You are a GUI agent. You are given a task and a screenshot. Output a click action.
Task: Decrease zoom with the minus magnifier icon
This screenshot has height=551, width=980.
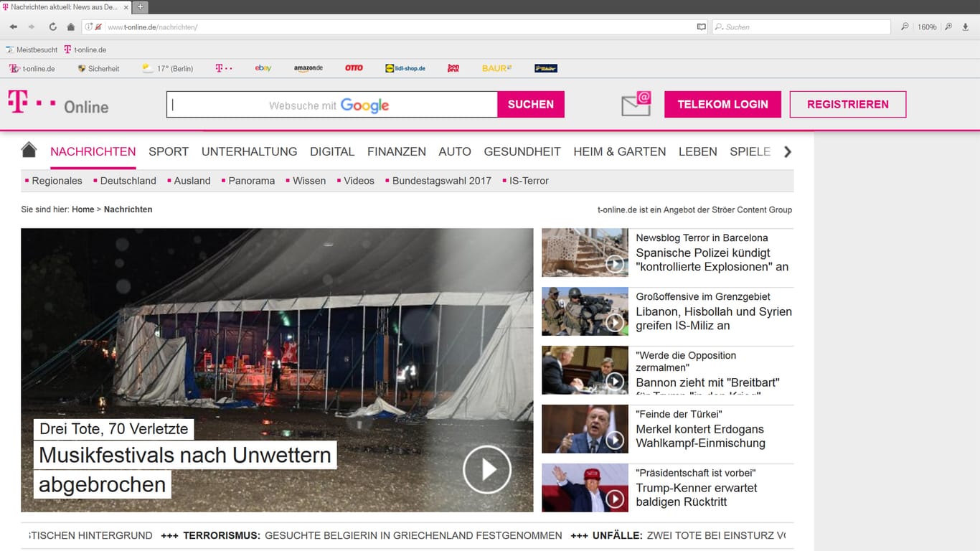coord(905,27)
